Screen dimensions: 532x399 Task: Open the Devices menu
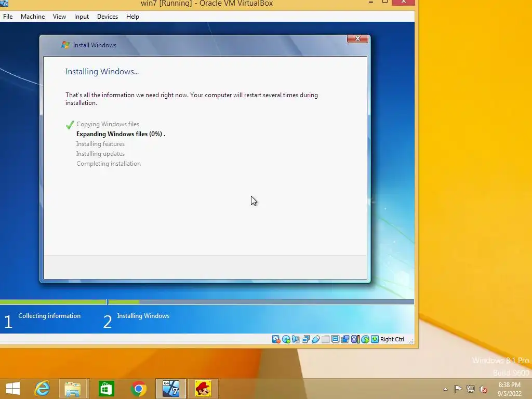108,17
